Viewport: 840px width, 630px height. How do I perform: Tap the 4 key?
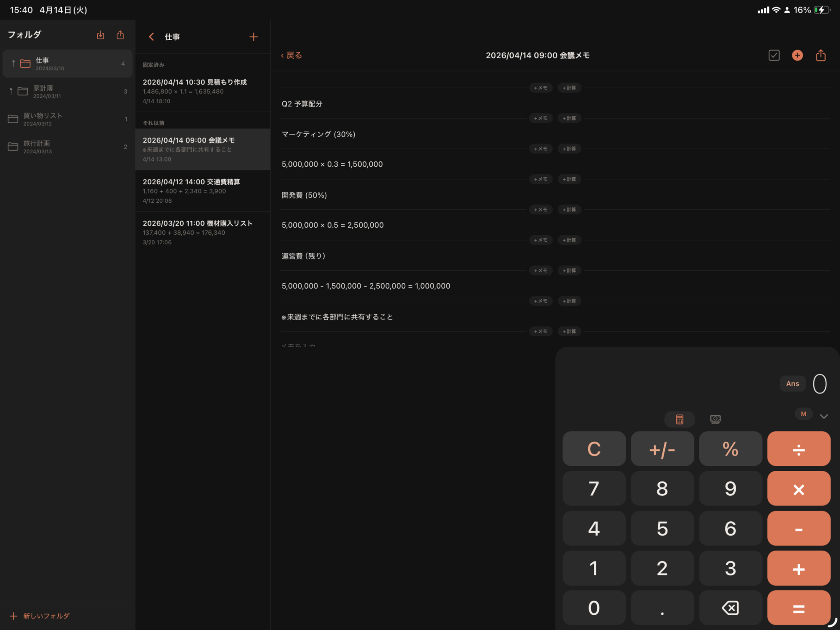pyautogui.click(x=594, y=528)
